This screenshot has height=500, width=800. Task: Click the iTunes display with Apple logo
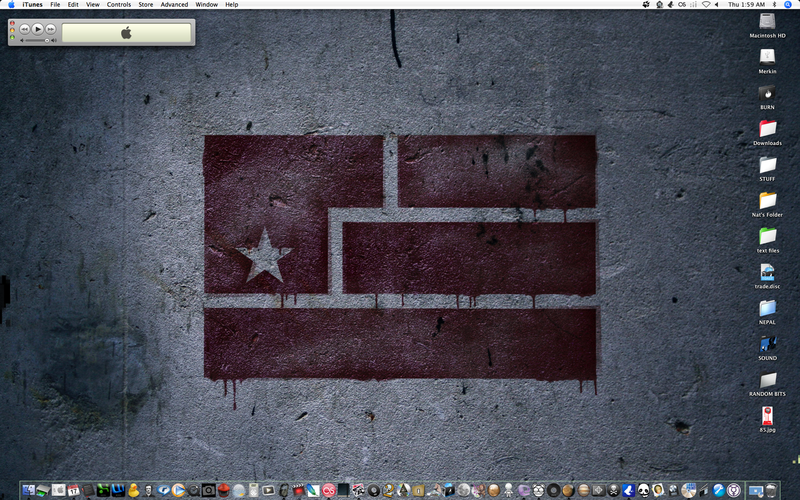(126, 33)
